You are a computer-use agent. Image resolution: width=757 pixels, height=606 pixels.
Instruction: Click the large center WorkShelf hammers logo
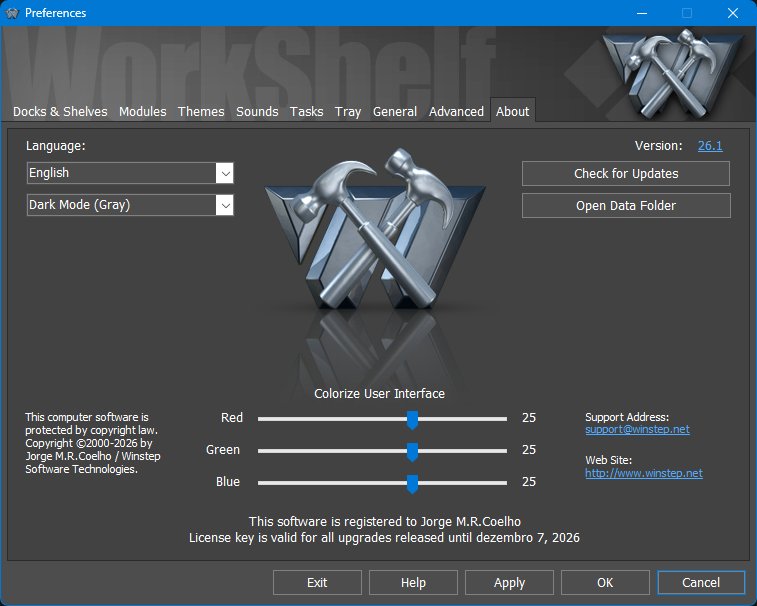point(375,230)
